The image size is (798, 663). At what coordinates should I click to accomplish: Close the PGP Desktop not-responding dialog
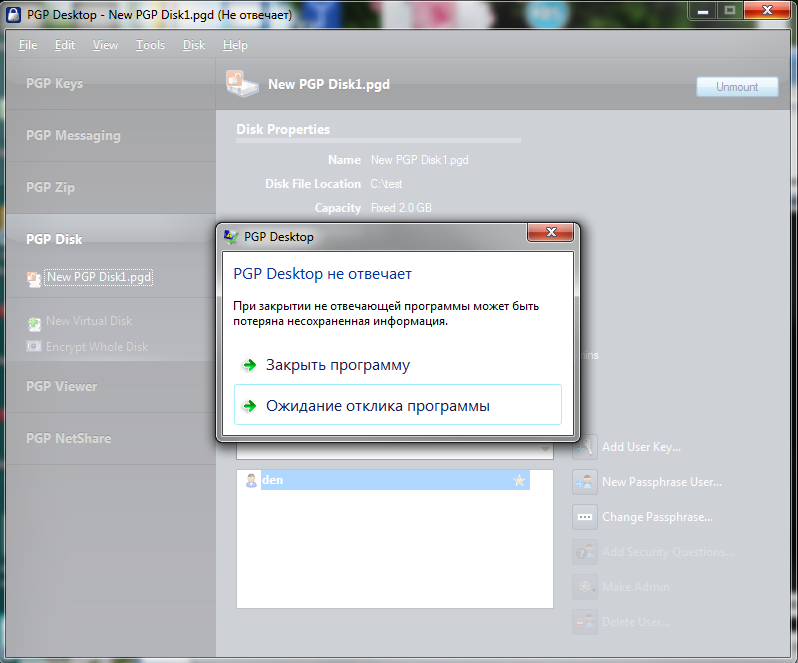pyautogui.click(x=550, y=235)
